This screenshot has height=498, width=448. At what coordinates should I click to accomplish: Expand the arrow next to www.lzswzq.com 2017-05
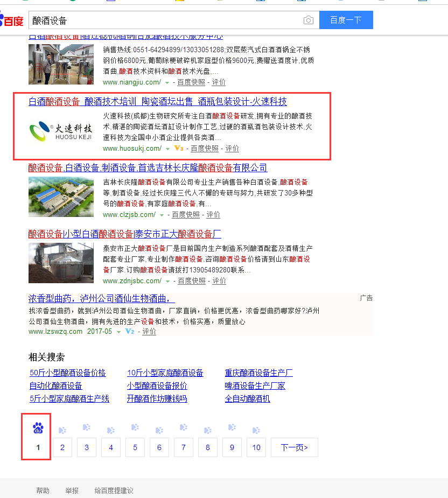click(x=118, y=332)
